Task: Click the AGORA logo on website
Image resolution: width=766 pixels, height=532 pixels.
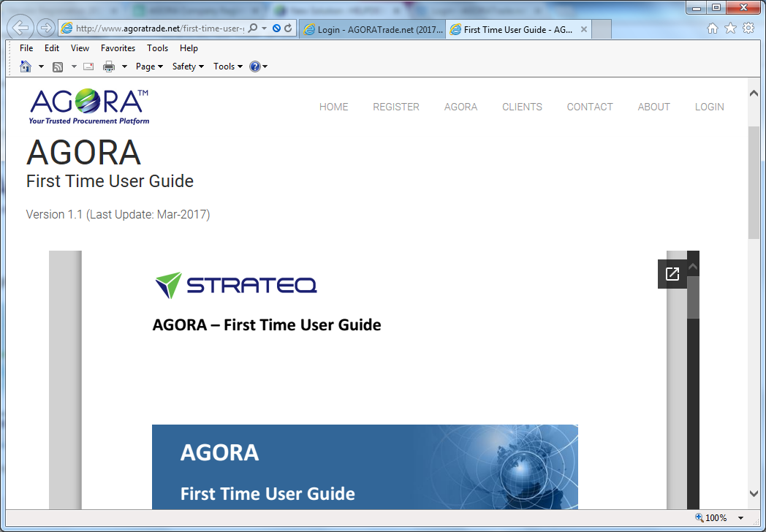Action: tap(89, 107)
